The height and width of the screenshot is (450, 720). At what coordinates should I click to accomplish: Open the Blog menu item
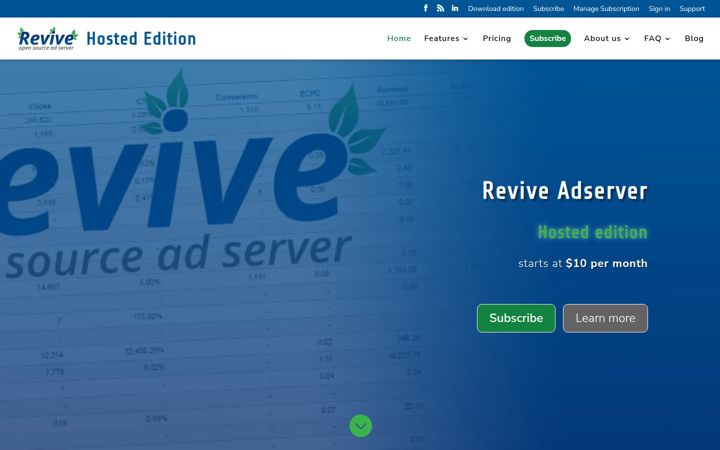pos(694,39)
